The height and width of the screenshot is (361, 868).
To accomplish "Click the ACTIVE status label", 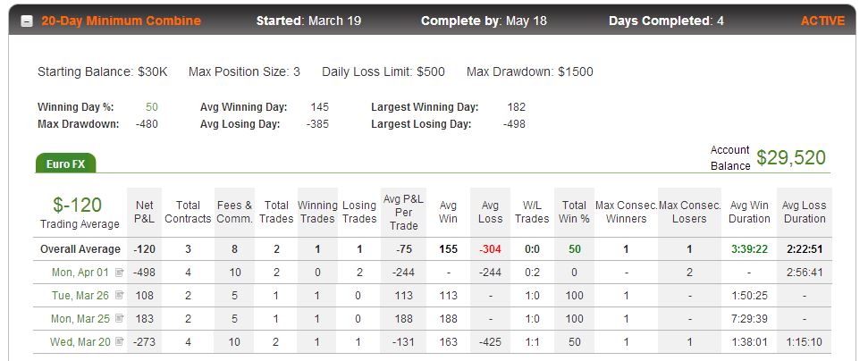I will click(x=822, y=21).
